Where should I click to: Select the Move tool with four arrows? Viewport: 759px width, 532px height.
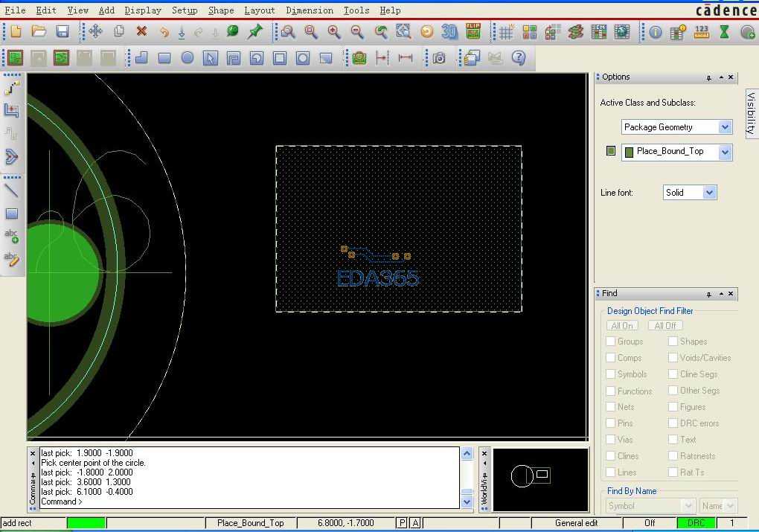[95, 32]
